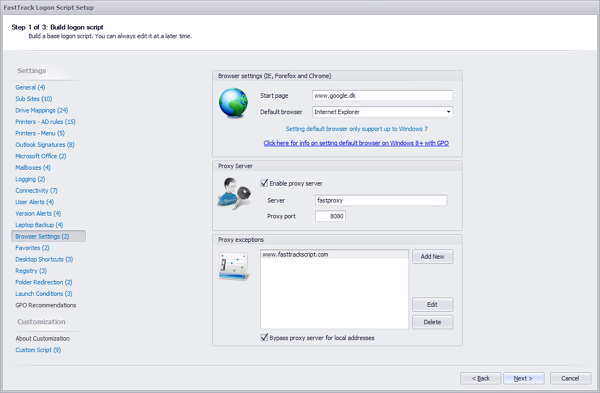This screenshot has height=393, width=600.
Task: Click the proxy server user-and-key icon
Action: click(234, 193)
